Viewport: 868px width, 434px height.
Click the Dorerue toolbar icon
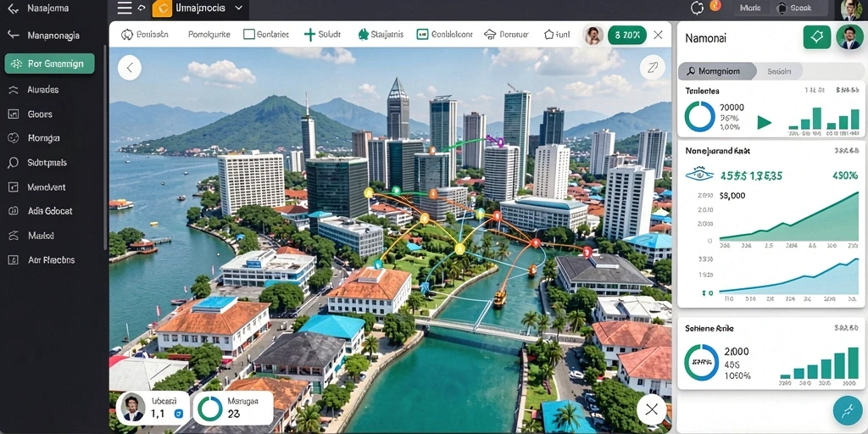point(490,34)
